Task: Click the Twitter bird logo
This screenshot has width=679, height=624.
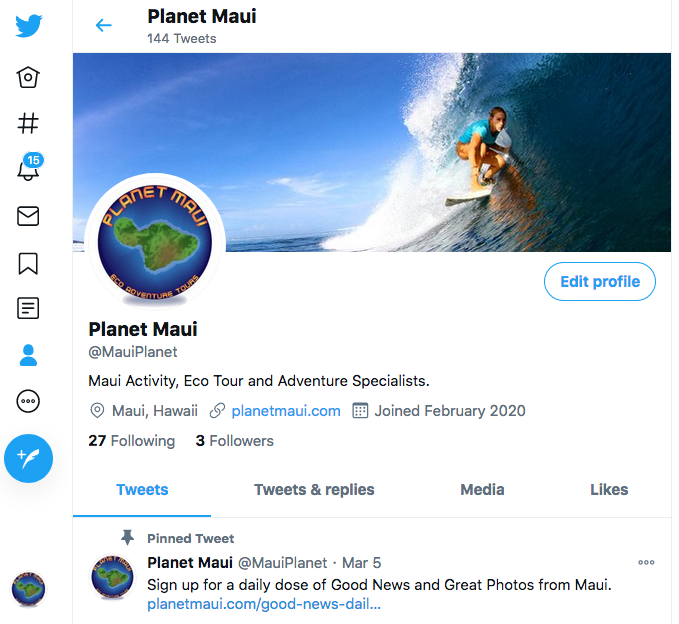Action: 29,26
